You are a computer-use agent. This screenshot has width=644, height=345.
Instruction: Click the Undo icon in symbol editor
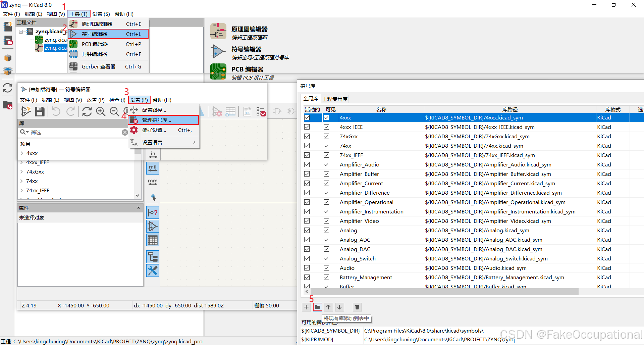[56, 111]
